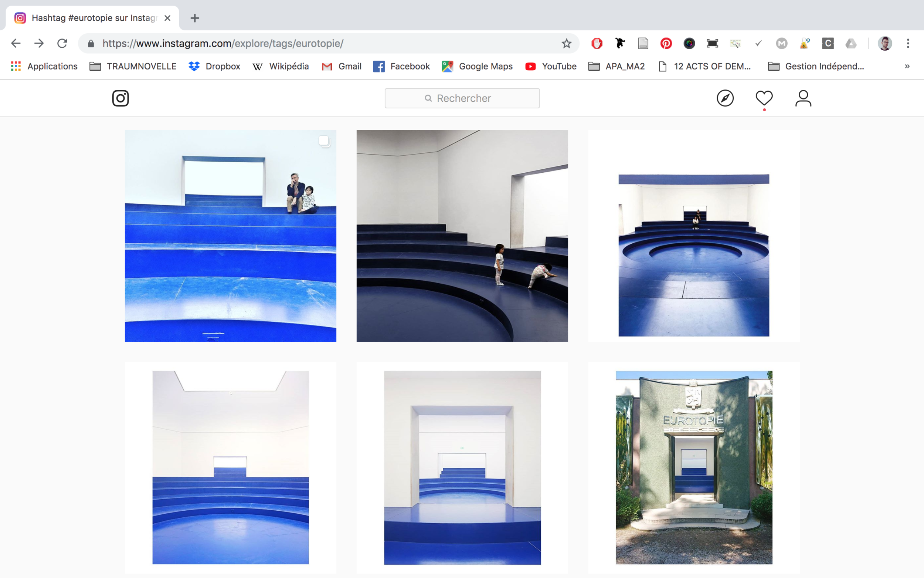Reload the page with refresh button

(62, 44)
